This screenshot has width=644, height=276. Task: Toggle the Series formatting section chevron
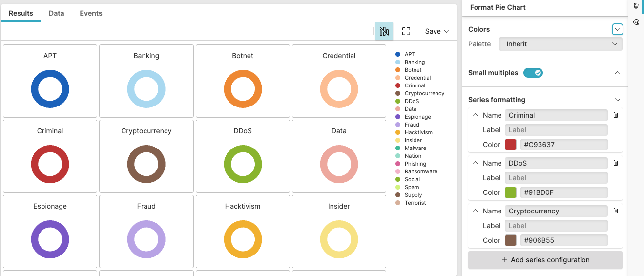[x=618, y=100]
